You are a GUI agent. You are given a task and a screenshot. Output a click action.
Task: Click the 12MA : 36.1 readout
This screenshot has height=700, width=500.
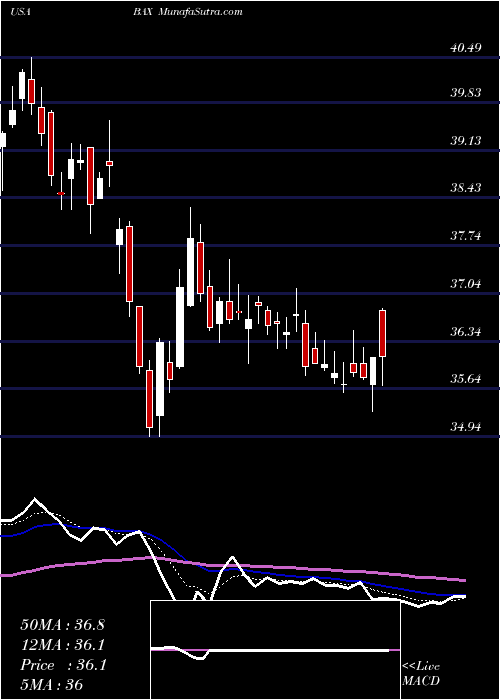tap(62, 645)
